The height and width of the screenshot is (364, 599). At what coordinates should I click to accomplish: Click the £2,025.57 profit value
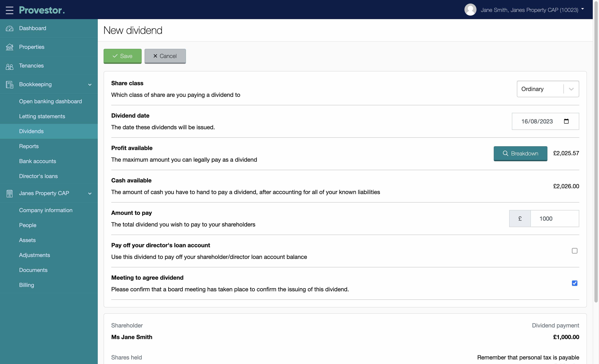click(x=566, y=153)
